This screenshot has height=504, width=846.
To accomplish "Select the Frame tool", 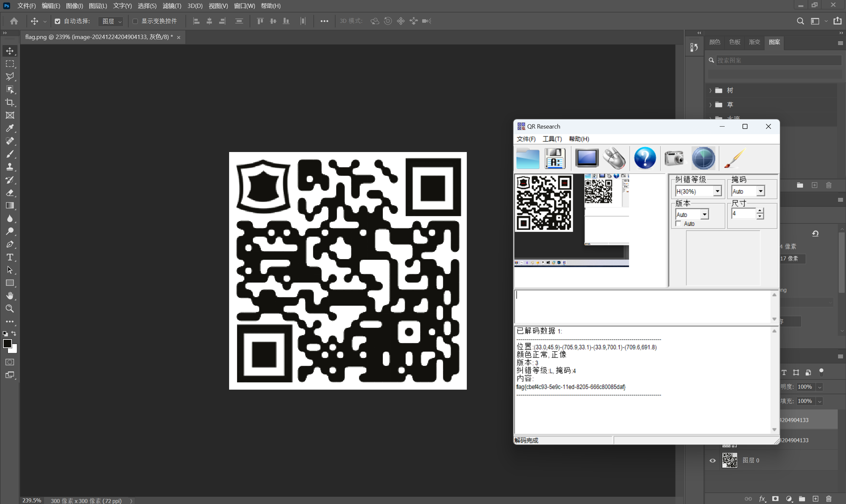I will [x=10, y=115].
